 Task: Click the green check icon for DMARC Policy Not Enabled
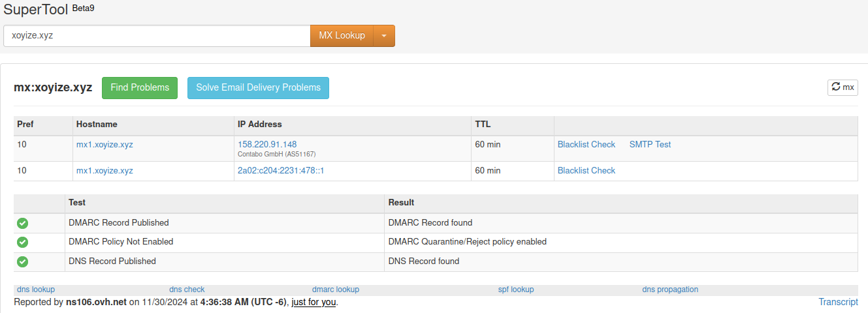pyautogui.click(x=22, y=242)
